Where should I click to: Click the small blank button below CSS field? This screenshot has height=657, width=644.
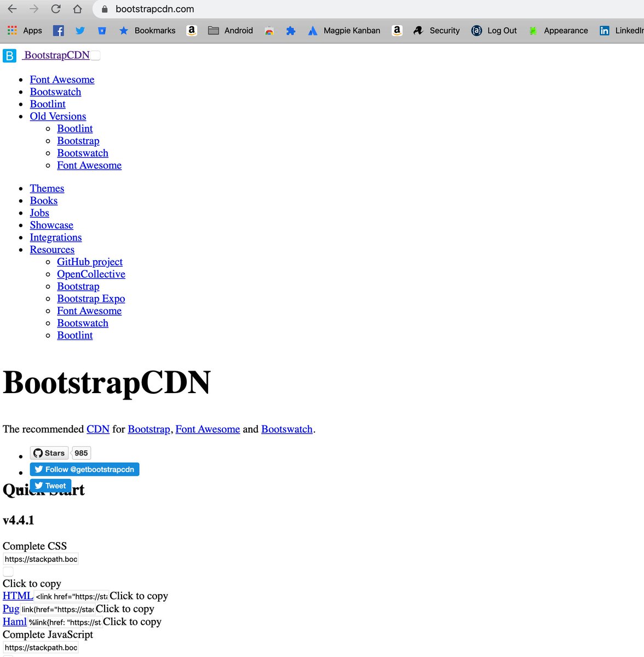[x=8, y=572]
